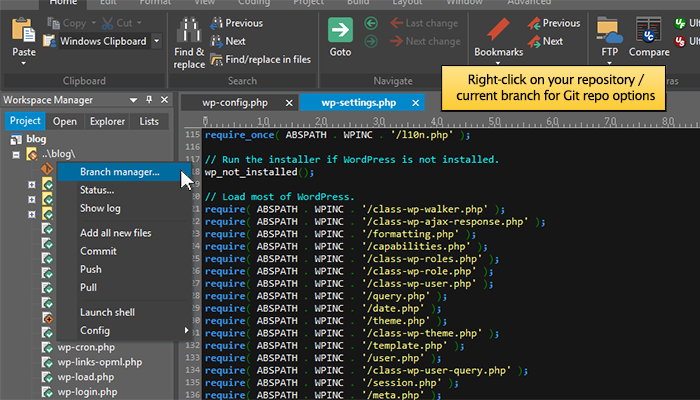Choose Branch manager... from context menu

coord(124,172)
